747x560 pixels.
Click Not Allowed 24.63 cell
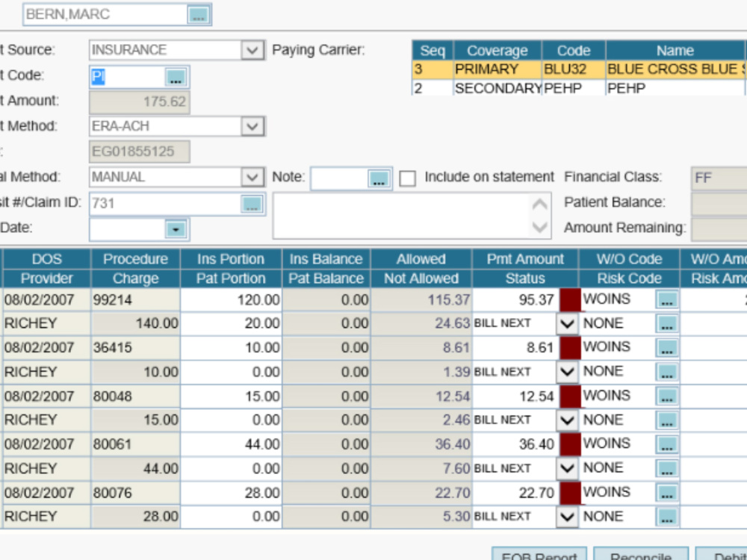[x=421, y=324]
